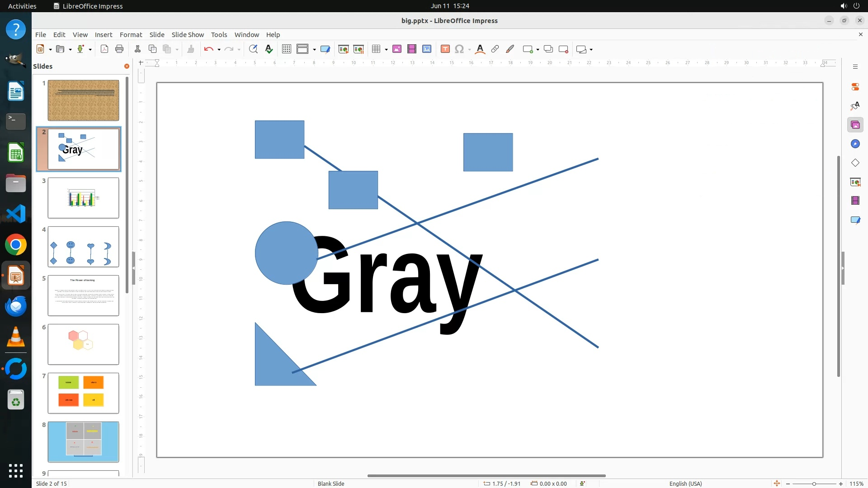This screenshot has height=488, width=868.
Task: Click English (USA) language in status bar
Action: [x=685, y=483]
